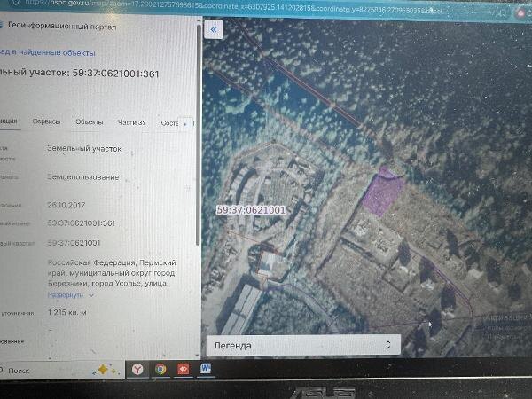The height and width of the screenshot is (399, 532).
Task: Expand address with Развернуть link
Action: coord(66,295)
